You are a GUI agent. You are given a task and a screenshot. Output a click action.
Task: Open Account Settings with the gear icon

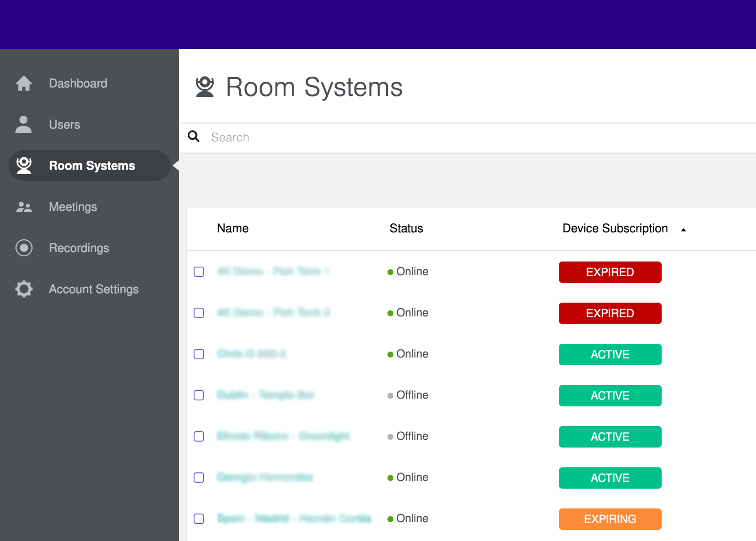click(24, 289)
